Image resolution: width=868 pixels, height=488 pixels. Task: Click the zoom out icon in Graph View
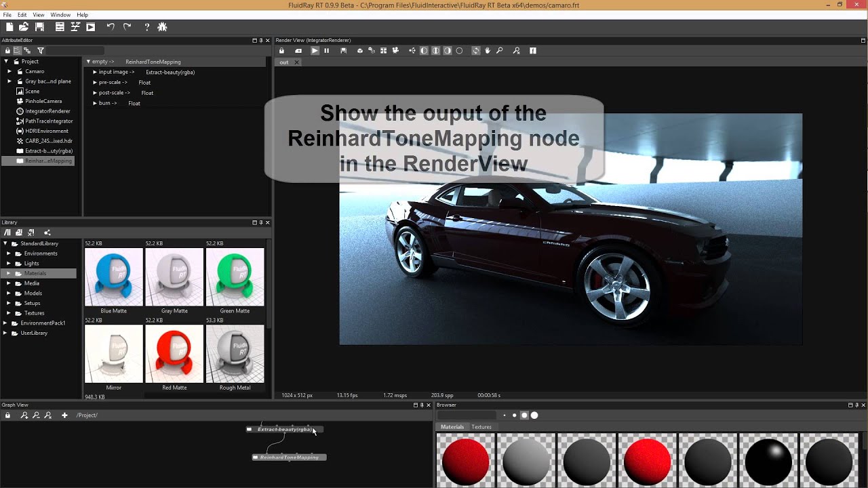36,415
